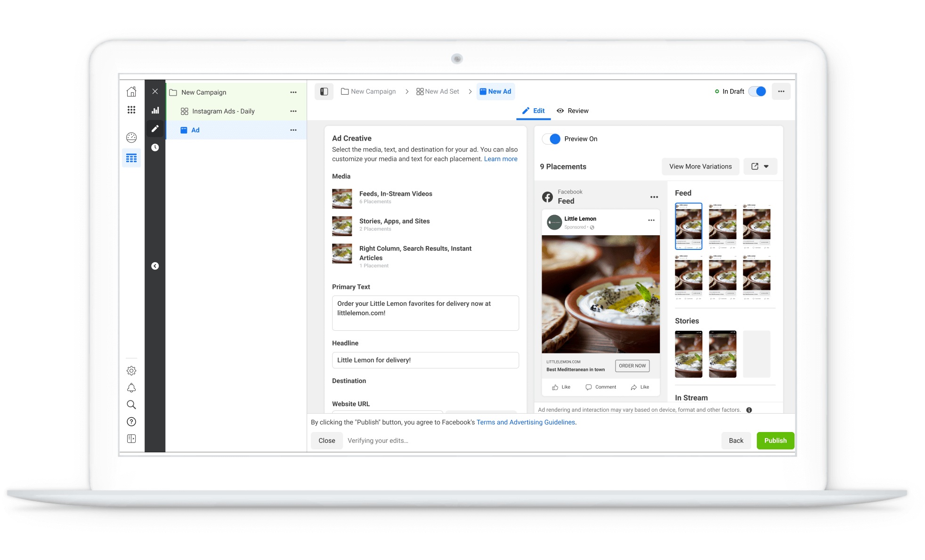Close the editing panel with X icon

155,91
